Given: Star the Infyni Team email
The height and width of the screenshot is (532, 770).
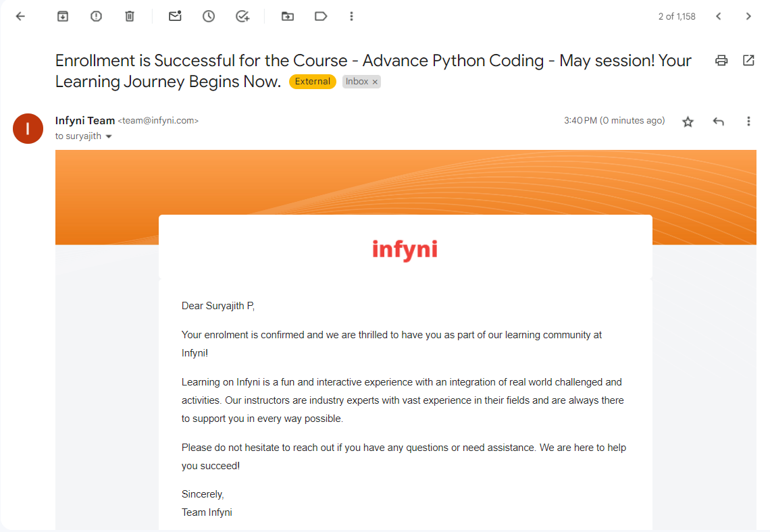Looking at the screenshot, I should pos(688,122).
